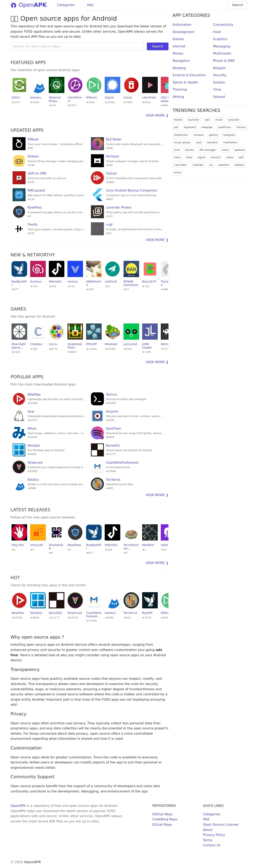The image size is (260, 868).
Task: Open the ClashMetaForAndroid link in Popular Apps
Action: click(122, 463)
